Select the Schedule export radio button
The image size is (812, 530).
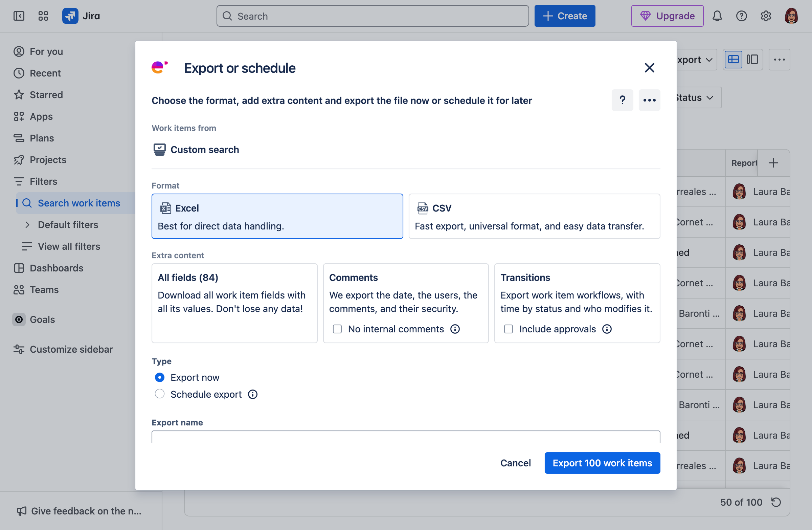click(x=160, y=394)
